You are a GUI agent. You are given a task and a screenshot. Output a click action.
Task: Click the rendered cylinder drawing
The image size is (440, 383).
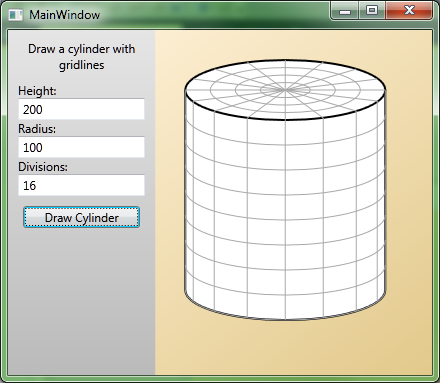[285, 190]
